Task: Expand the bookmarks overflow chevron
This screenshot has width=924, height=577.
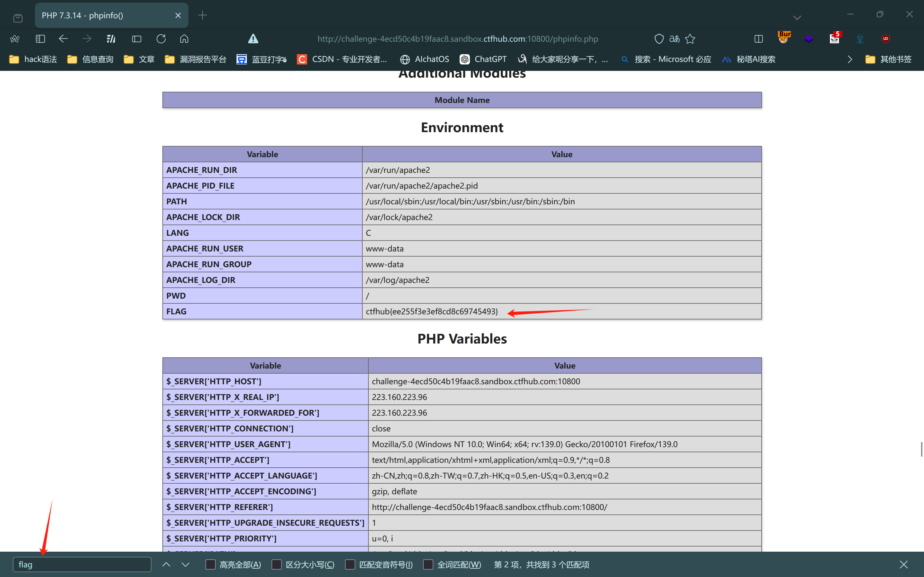Action: click(x=850, y=59)
